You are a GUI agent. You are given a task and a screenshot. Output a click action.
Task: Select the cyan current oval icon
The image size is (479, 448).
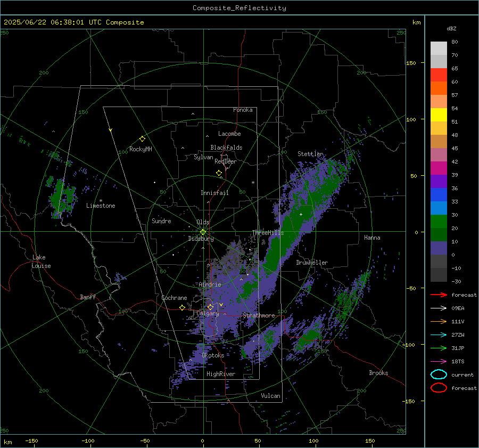click(439, 374)
